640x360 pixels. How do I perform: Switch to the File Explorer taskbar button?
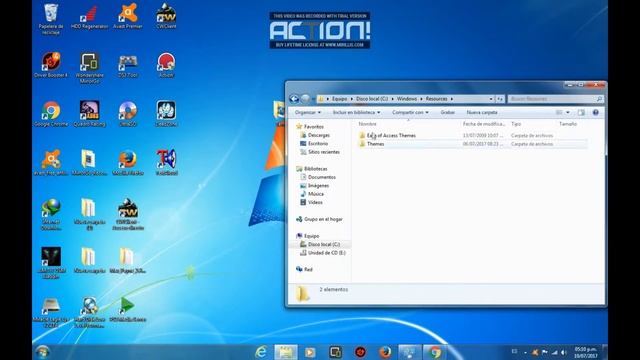coord(285,352)
